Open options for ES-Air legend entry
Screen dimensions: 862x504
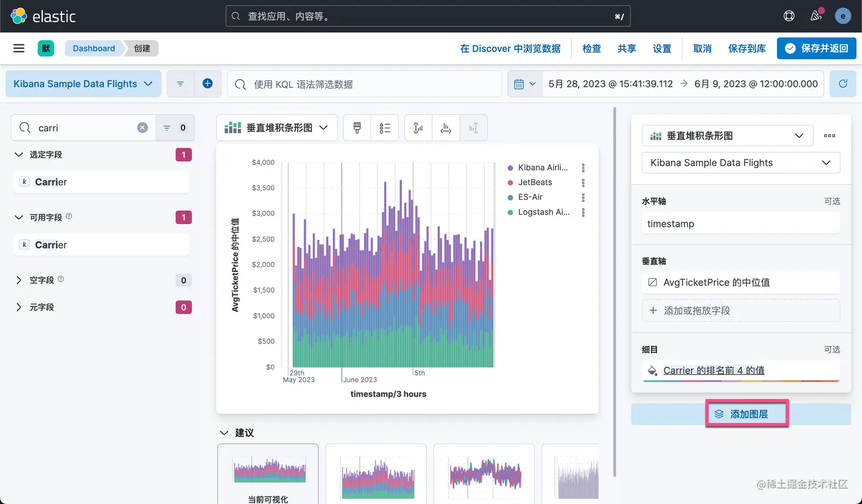pos(583,197)
